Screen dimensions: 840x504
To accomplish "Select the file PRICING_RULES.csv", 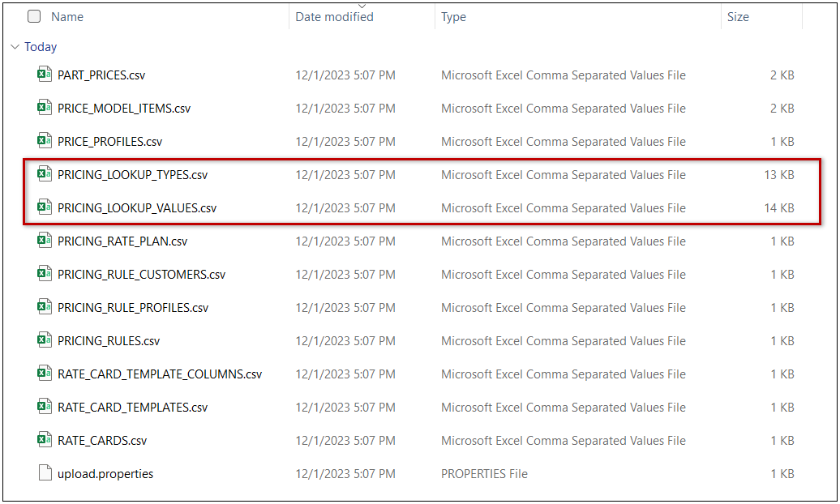I will pyautogui.click(x=109, y=341).
